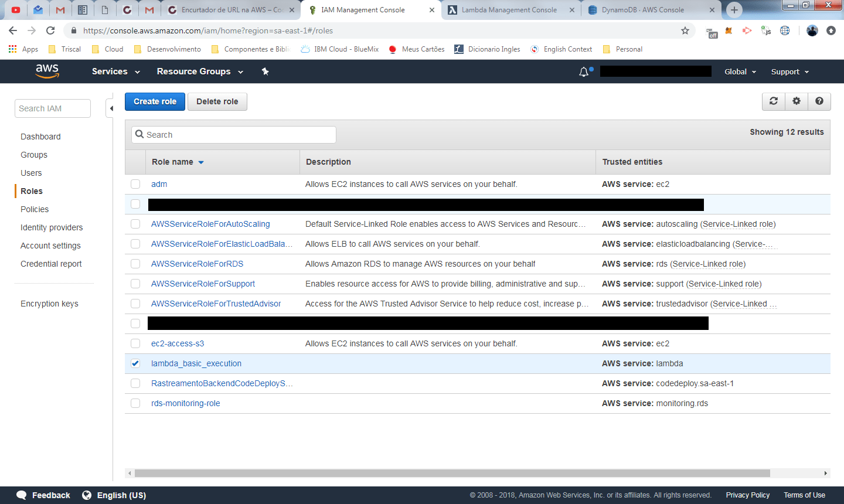
Task: Switch to the YouTube pinned tab
Action: click(x=16, y=10)
